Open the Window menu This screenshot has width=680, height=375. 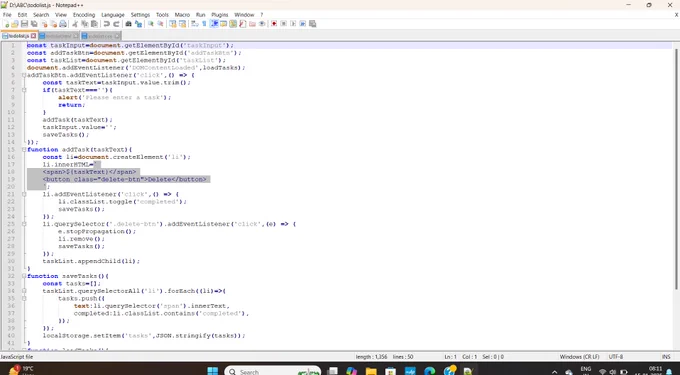(x=244, y=15)
